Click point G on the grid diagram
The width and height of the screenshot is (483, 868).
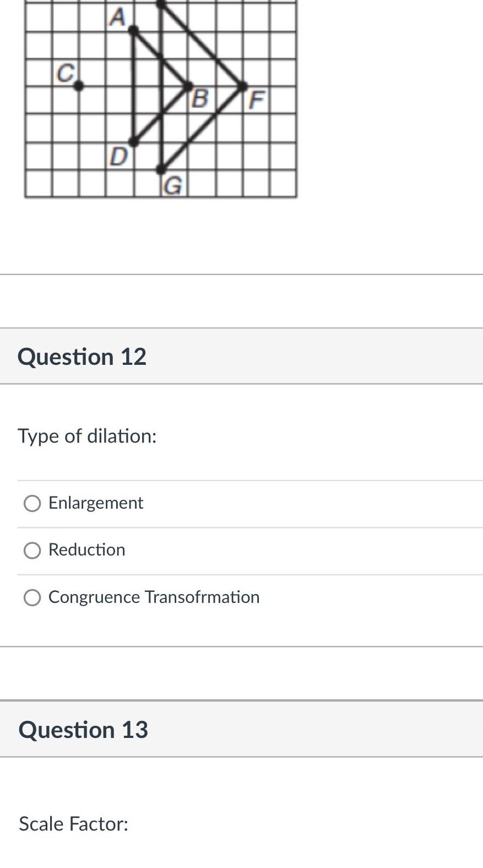coord(161,169)
